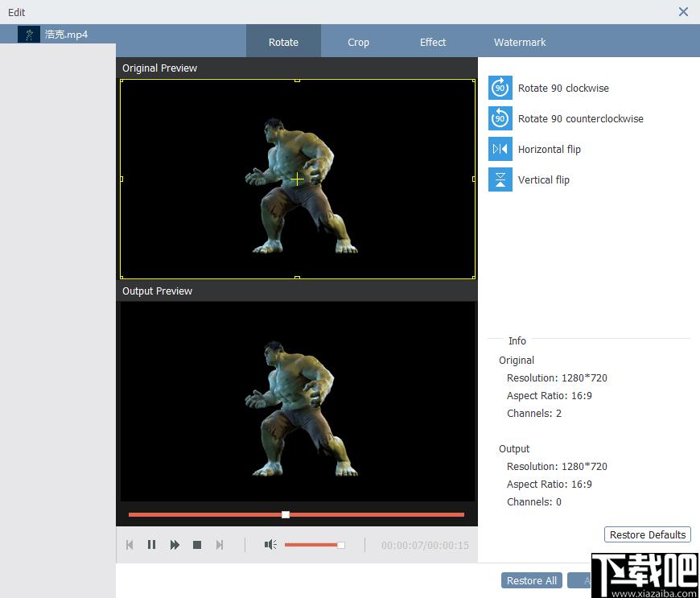Click the playback time 00:00:07/00:00:15
The width and height of the screenshot is (700, 598).
click(x=425, y=546)
